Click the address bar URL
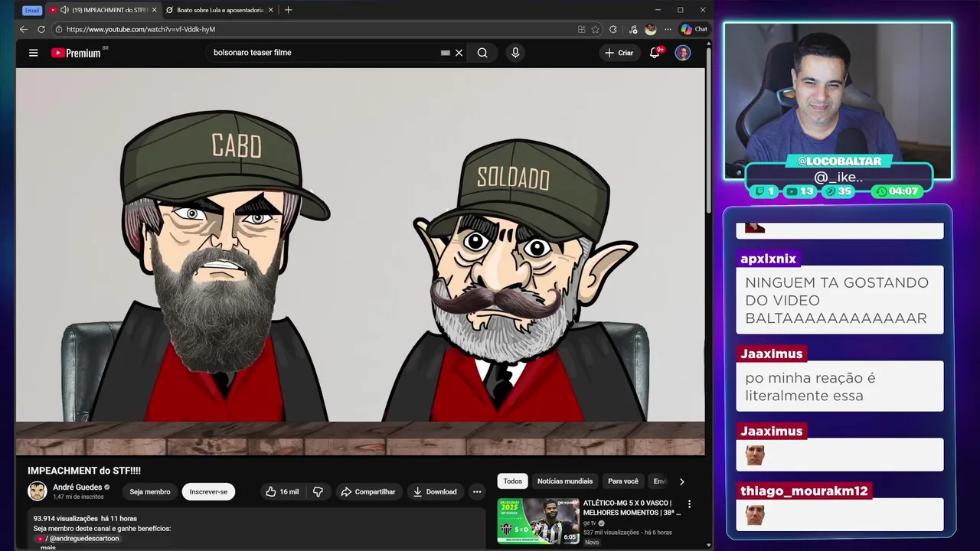 pos(141,29)
